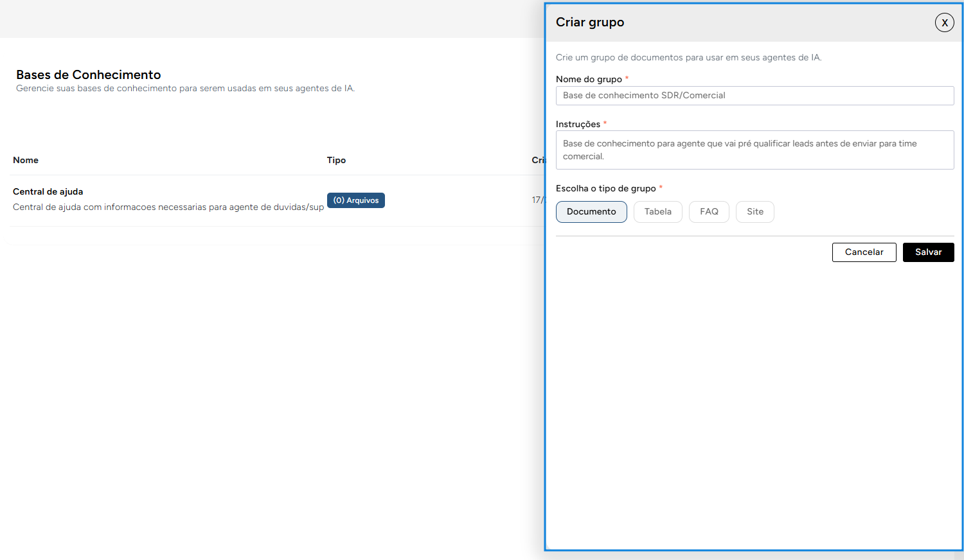This screenshot has height=560, width=964.
Task: Pick the FAQ group type option
Action: [709, 212]
